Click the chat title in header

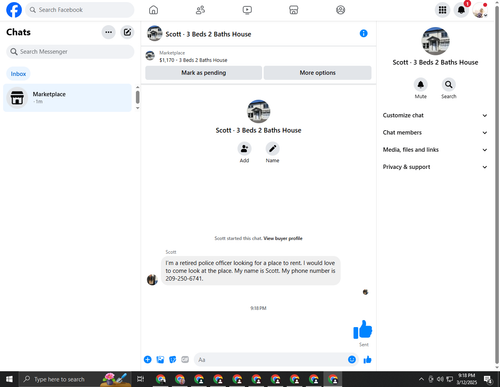click(x=208, y=34)
